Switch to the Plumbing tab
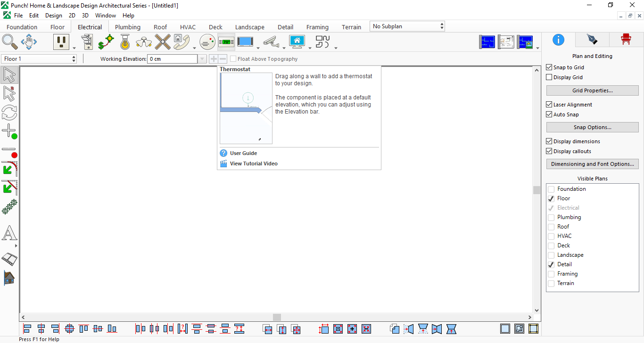Screen dimensions: 644x343 point(128,27)
